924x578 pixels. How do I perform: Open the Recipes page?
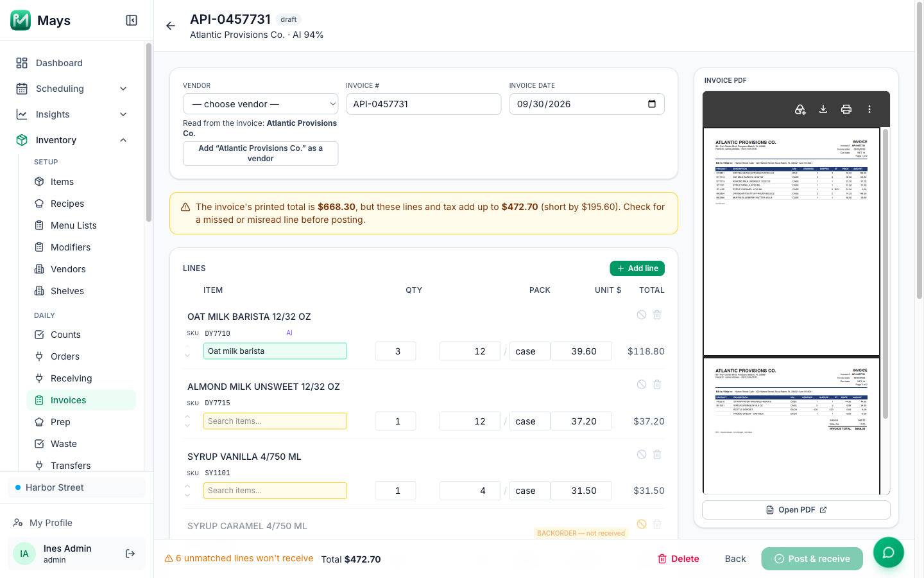coord(81,204)
